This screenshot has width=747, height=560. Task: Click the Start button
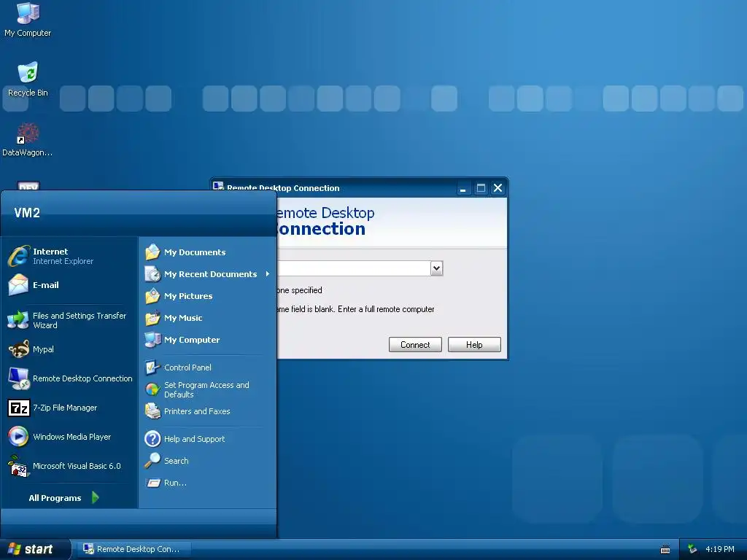point(35,549)
